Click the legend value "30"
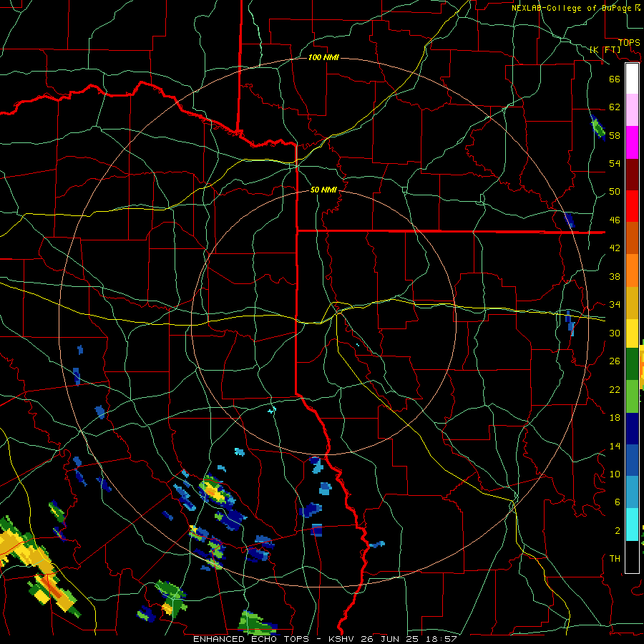The width and height of the screenshot is (644, 644). point(615,333)
